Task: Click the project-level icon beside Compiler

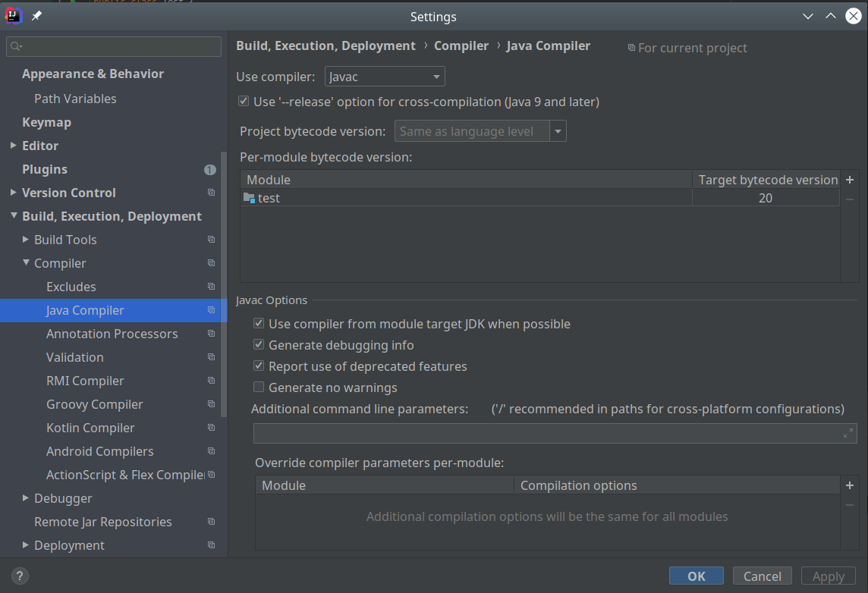Action: click(211, 263)
